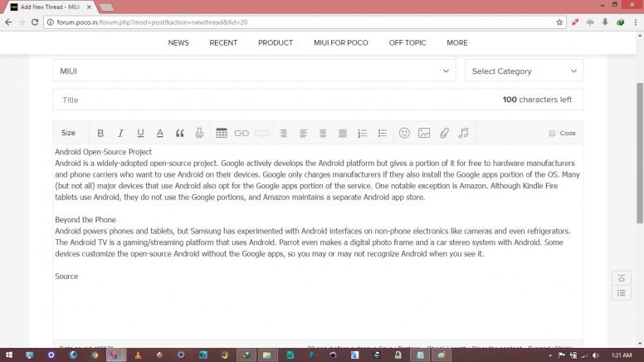Screen dimensions: 644x362
Task: Attach a file with the paperclip
Action: (x=444, y=133)
